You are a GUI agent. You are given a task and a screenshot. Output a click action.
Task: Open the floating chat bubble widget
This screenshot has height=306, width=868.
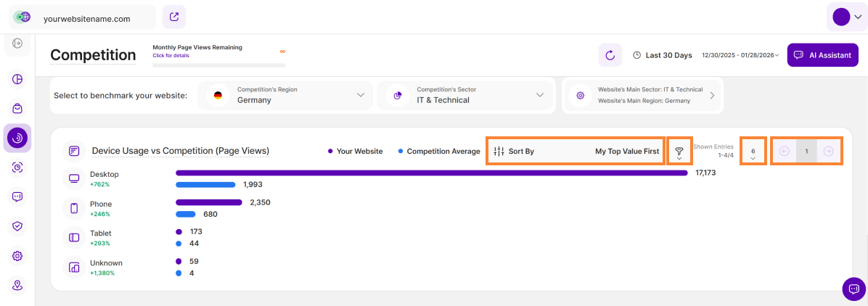853,289
